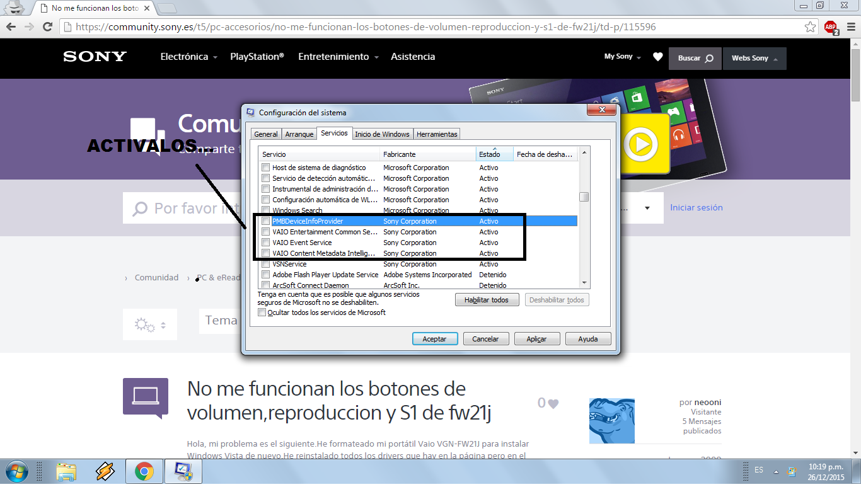Open the Inicio de Windows tab
This screenshot has width=861, height=504.
382,134
